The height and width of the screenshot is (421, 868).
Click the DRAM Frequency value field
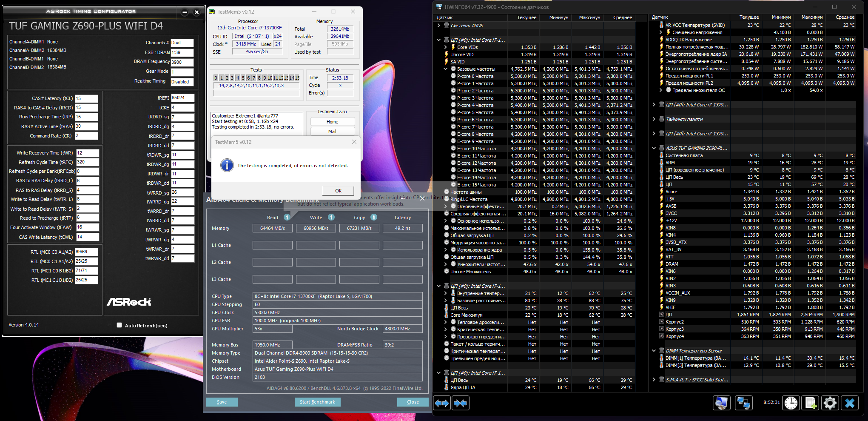pyautogui.click(x=182, y=62)
